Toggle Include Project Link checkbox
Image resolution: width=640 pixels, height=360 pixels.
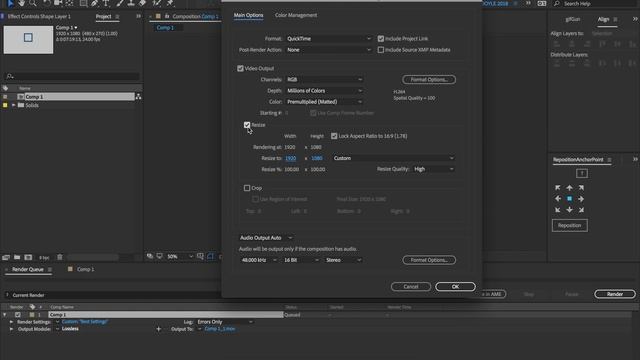(381, 39)
